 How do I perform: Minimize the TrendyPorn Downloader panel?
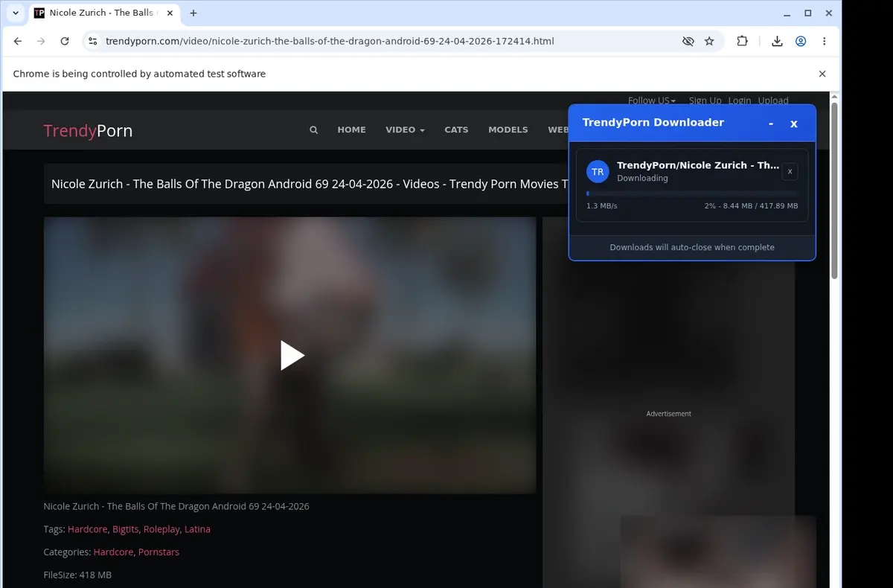771,124
